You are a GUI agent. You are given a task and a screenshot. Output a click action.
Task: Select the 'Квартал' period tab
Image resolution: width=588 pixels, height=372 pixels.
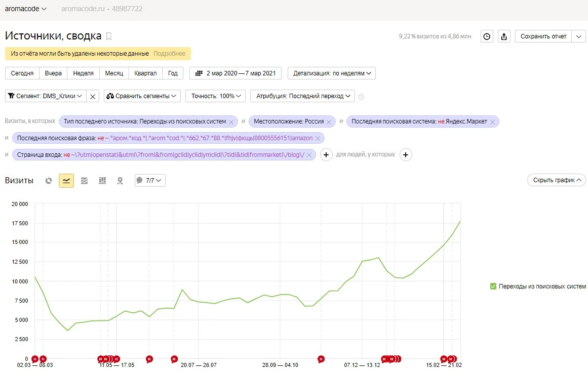point(145,73)
